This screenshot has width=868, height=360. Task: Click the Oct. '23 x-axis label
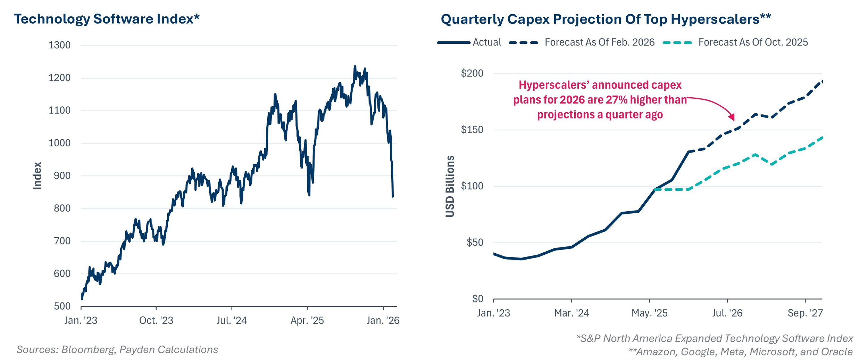tap(156, 320)
